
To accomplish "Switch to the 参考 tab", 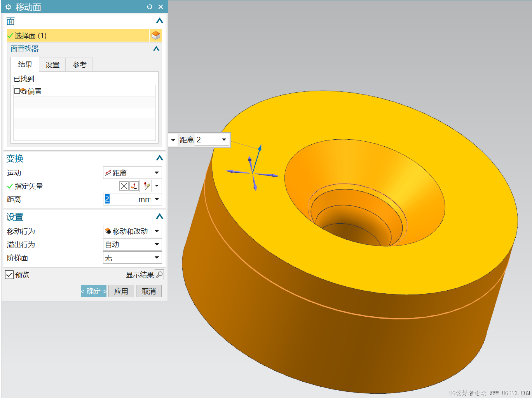I will pos(79,65).
